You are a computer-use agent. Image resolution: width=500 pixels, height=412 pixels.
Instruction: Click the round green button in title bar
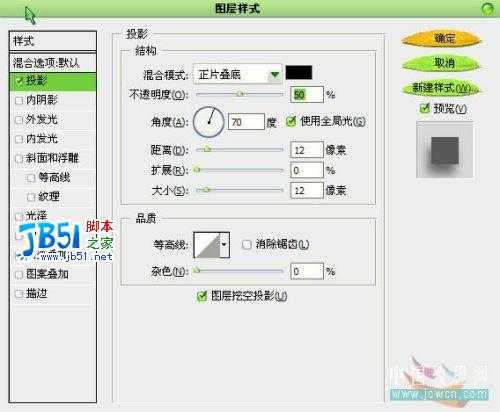(x=488, y=8)
